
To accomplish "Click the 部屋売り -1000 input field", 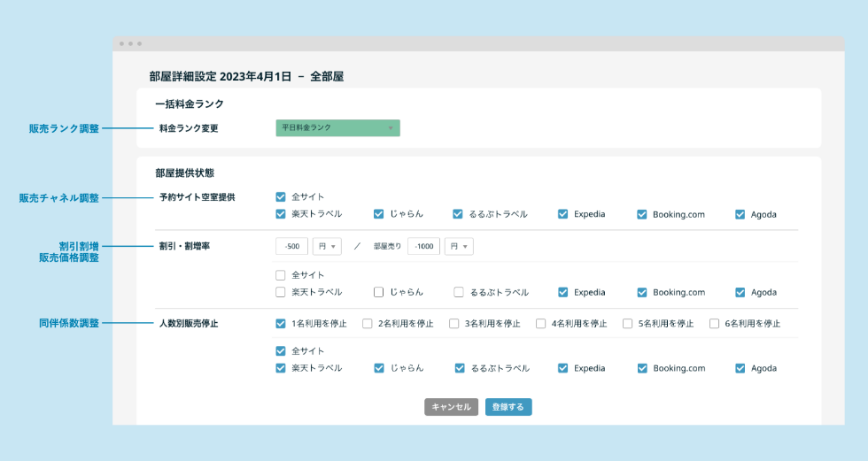I will [x=423, y=246].
